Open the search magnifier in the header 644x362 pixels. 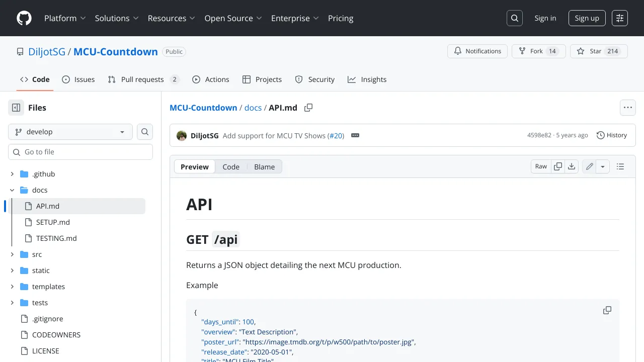click(515, 18)
